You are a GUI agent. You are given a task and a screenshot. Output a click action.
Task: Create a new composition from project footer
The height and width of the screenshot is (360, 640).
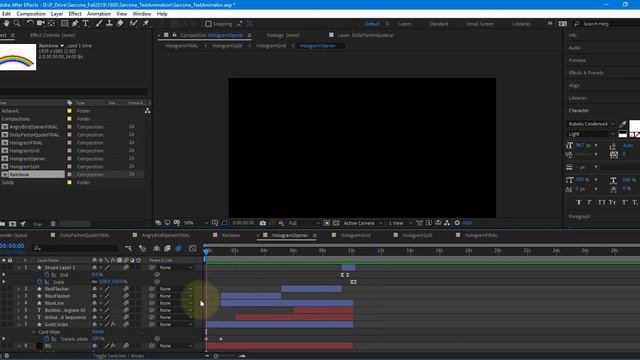click(13, 224)
